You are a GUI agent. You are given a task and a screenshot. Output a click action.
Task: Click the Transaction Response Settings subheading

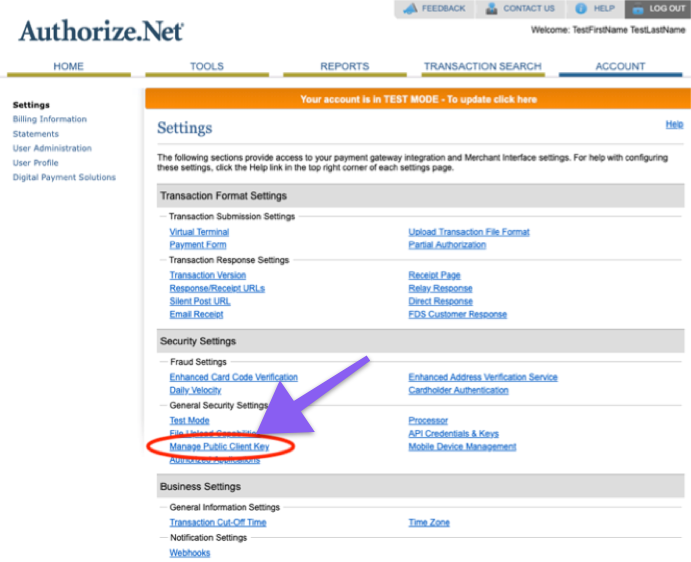coord(229,260)
